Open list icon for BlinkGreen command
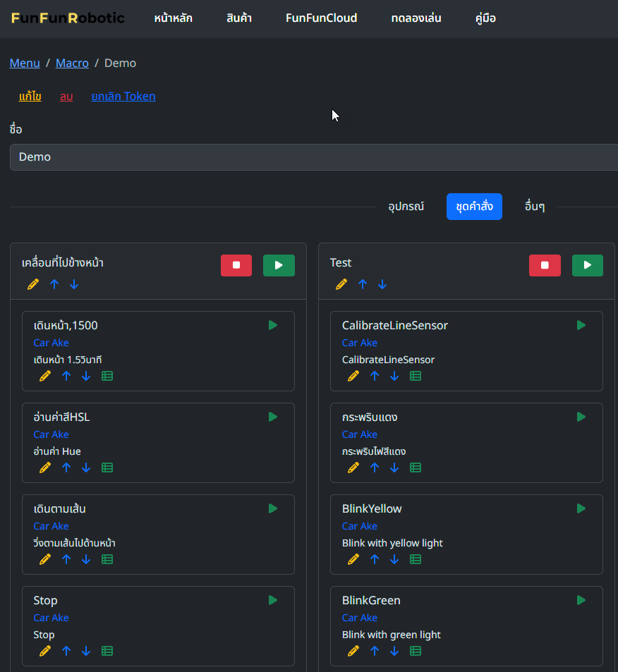The height and width of the screenshot is (672, 618). (x=416, y=651)
